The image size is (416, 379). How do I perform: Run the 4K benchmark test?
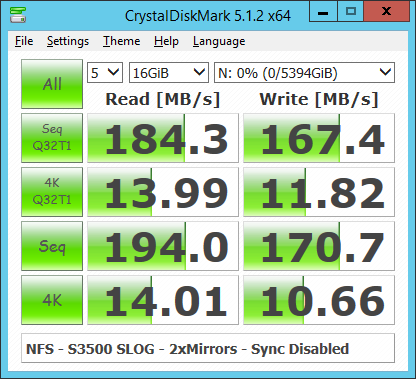52,300
